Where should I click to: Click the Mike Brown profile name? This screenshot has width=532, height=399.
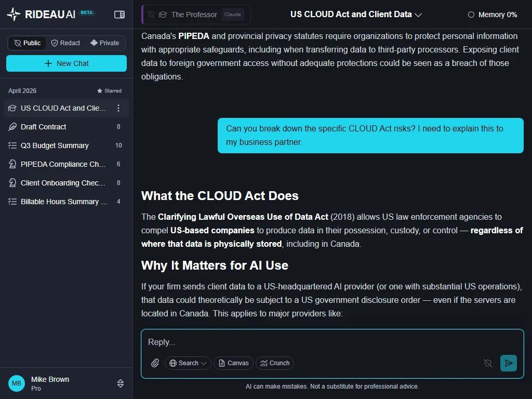point(50,379)
